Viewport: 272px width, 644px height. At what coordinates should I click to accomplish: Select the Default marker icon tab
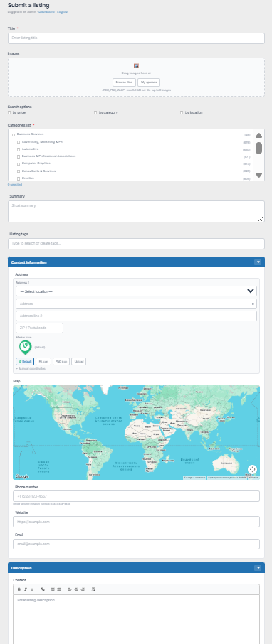pos(25,361)
